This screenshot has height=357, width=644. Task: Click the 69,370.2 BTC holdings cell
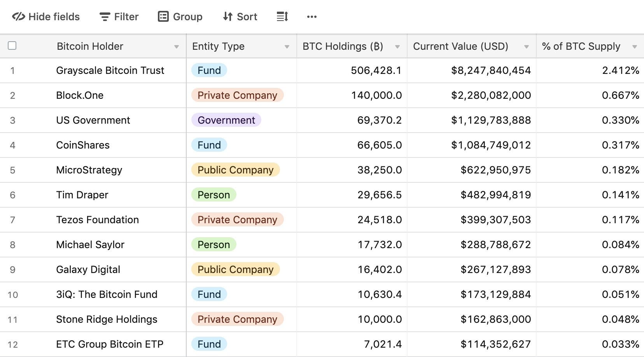pyautogui.click(x=352, y=120)
